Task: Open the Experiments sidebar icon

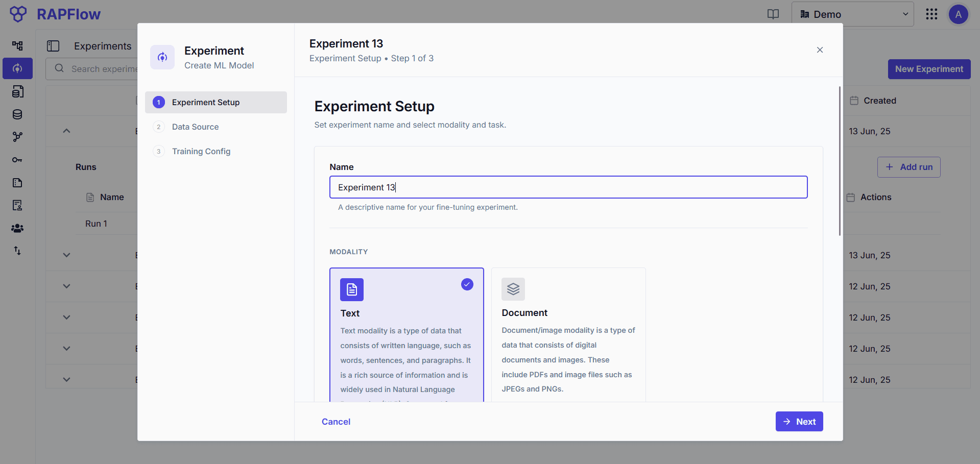Action: [17, 68]
